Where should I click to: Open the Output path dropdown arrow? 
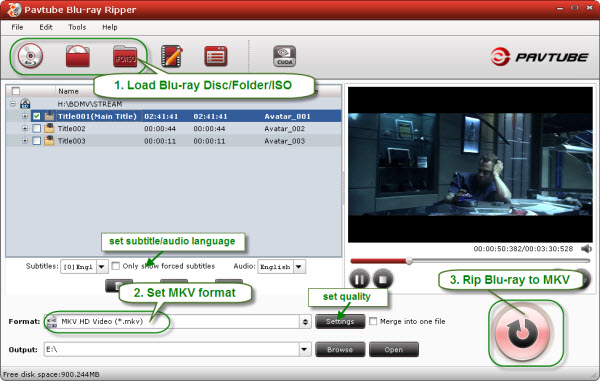point(305,349)
